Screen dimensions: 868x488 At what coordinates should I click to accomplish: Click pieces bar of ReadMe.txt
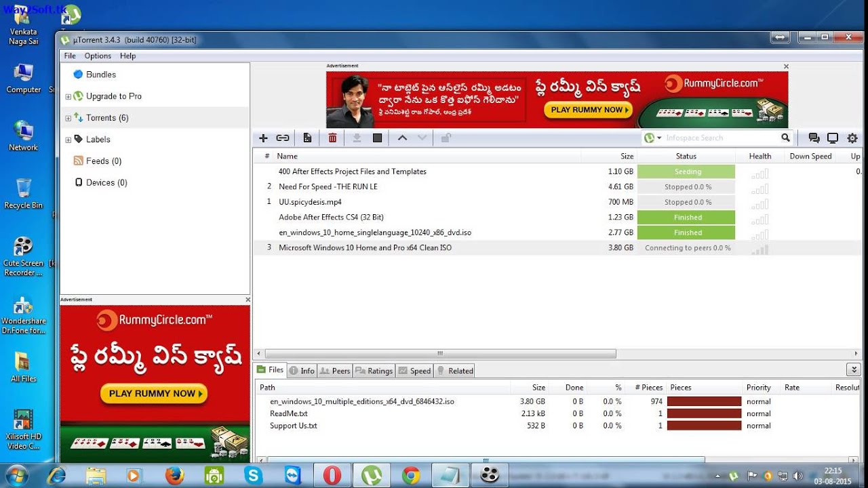click(704, 413)
